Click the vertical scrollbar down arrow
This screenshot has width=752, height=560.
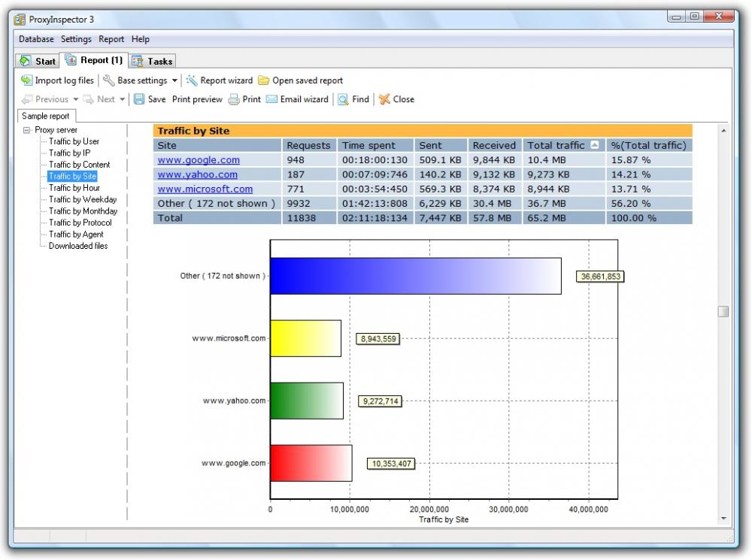(723, 517)
